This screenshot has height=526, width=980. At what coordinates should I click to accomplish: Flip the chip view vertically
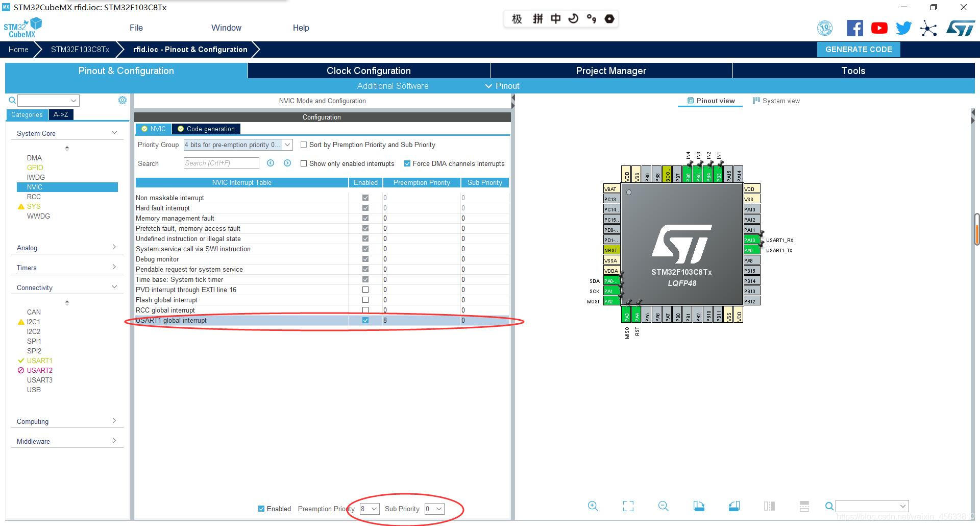click(x=804, y=506)
